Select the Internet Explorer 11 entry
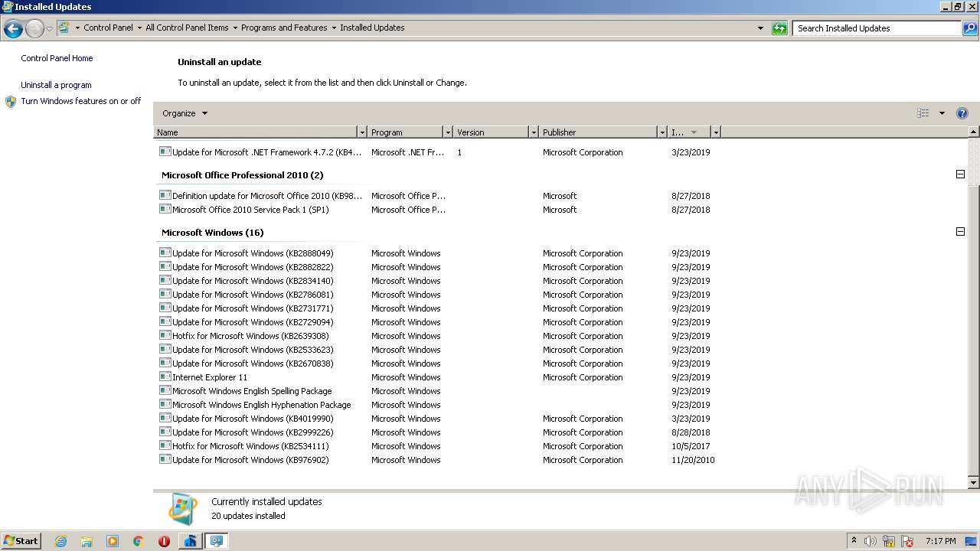 [436, 377]
